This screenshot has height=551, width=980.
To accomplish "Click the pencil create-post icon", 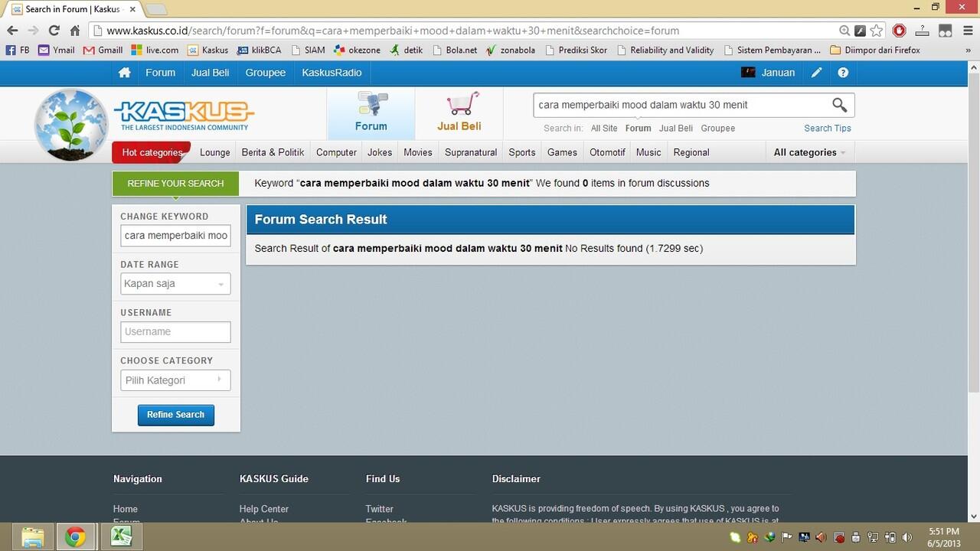I will [x=817, y=73].
